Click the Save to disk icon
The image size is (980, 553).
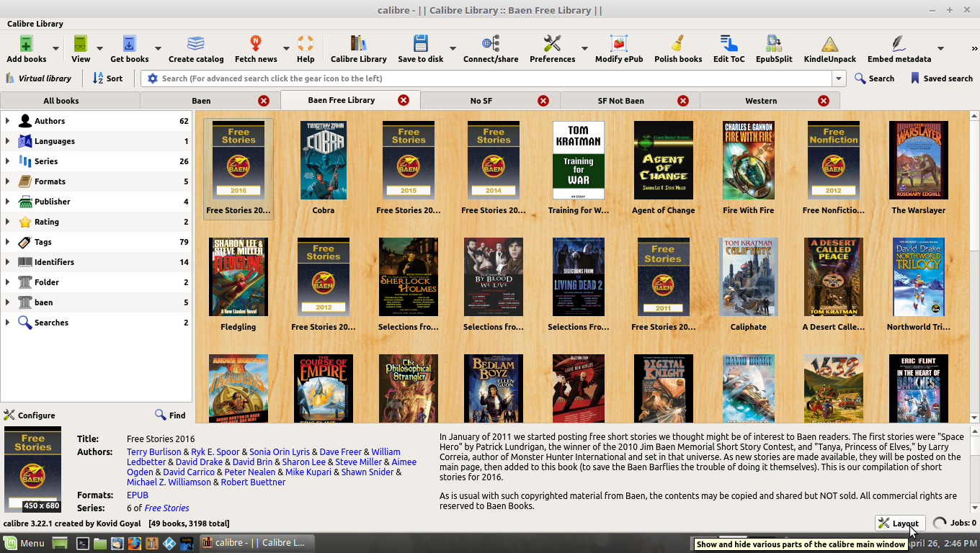421,48
